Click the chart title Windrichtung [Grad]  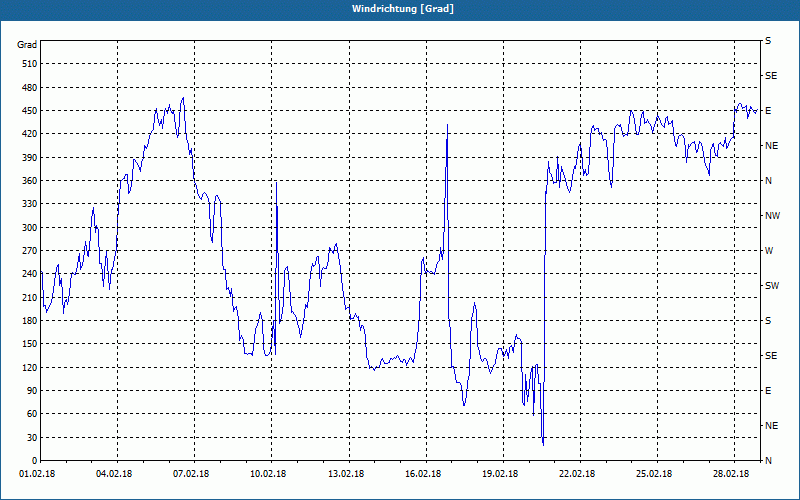[x=403, y=9]
